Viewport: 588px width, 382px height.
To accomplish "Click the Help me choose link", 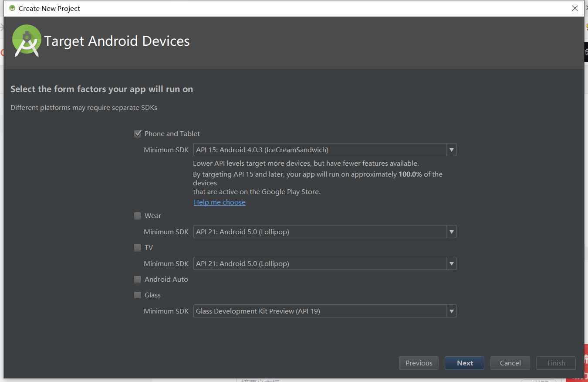I will point(220,202).
